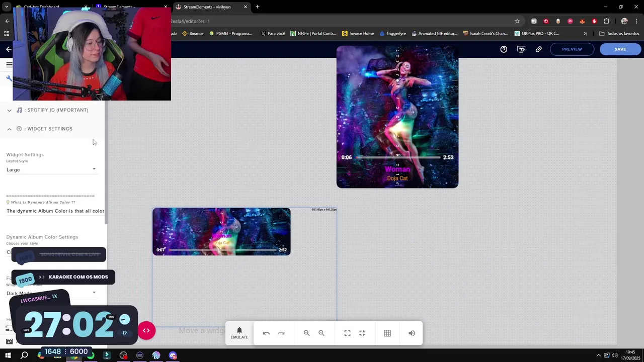Open the Chrome tab search dropdown arrow
The height and width of the screenshot is (362, 644).
pos(7,7)
